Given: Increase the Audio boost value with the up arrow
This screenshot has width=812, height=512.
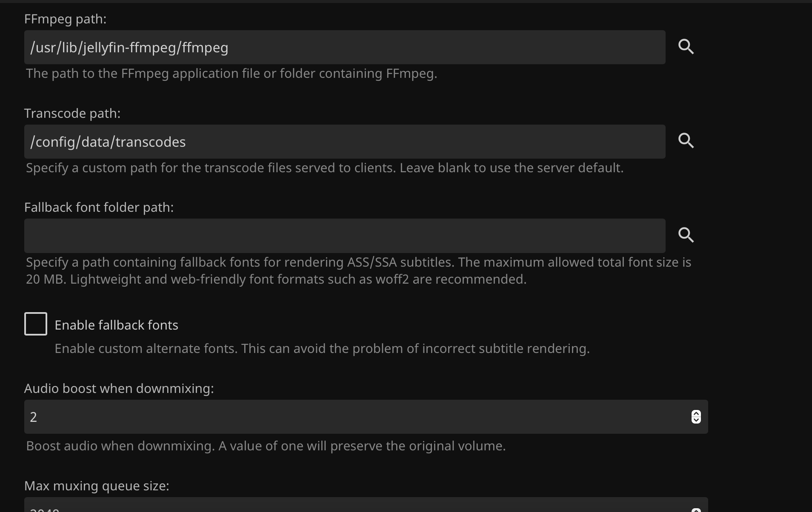Looking at the screenshot, I should click(696, 413).
